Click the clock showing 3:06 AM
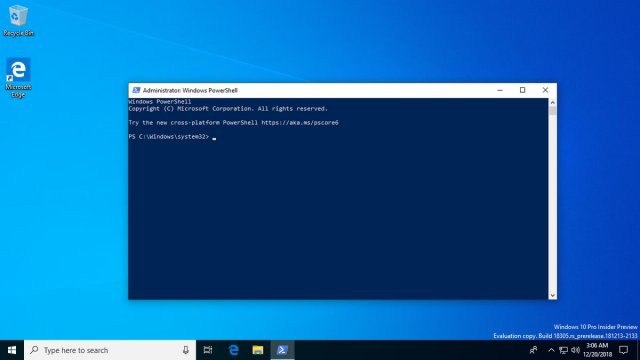640x360 pixels. (597, 350)
